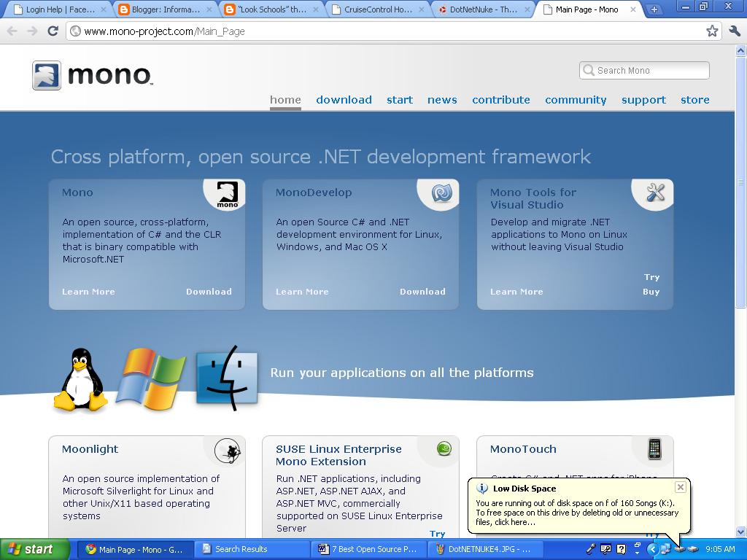This screenshot has height=560, width=747.
Task: Close the Main Page - Mono tab
Action: 633,9
